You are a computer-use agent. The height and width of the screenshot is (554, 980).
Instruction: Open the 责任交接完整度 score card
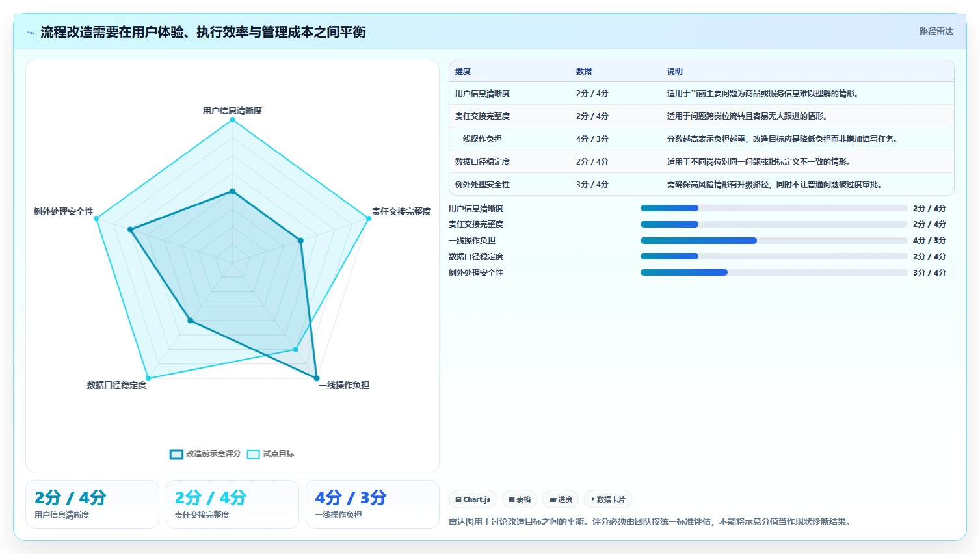coord(232,504)
